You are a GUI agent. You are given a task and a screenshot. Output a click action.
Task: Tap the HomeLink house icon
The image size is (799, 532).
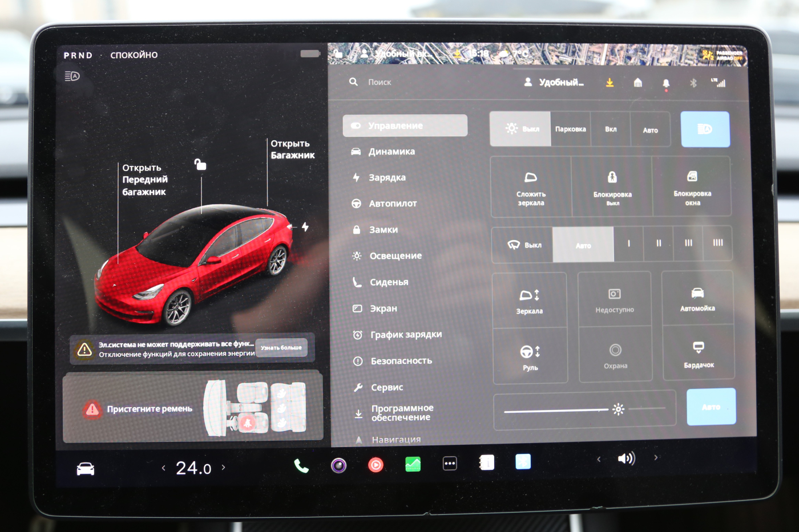coord(637,83)
